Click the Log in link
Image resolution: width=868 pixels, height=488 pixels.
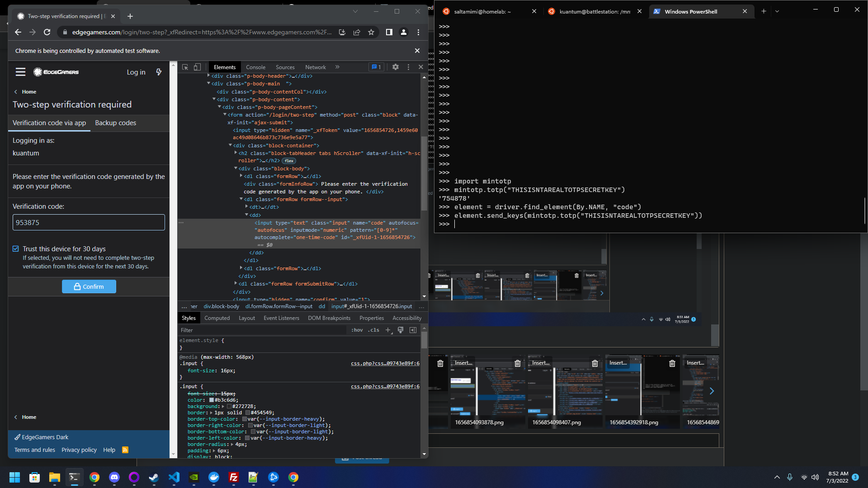(x=136, y=72)
